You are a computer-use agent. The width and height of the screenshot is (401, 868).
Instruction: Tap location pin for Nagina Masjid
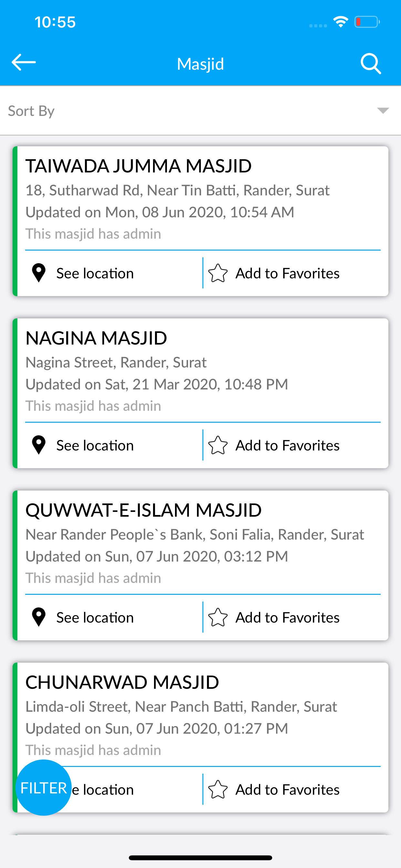[39, 445]
